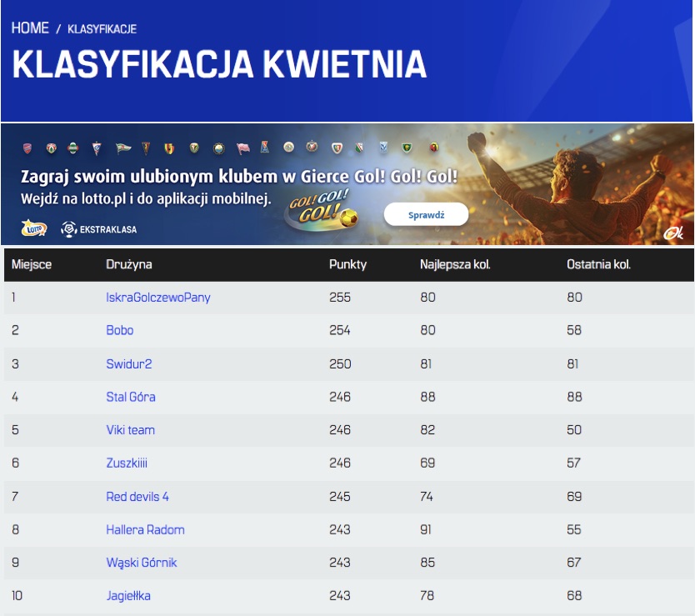Click the yellow Lotto logo in banner
The image size is (695, 616).
pos(33,228)
